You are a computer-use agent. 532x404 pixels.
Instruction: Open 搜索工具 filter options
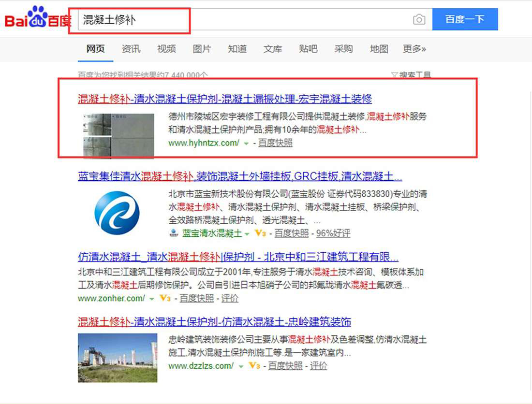coord(411,75)
